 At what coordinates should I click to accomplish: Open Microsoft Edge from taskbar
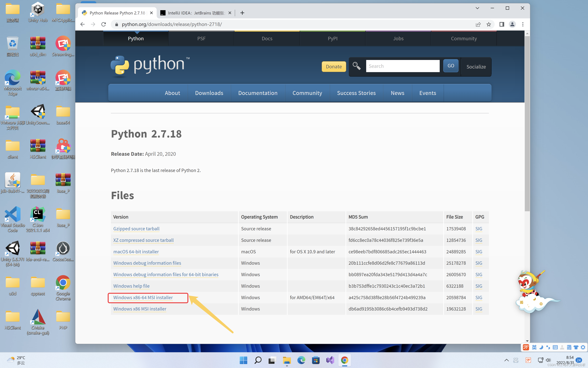point(301,360)
